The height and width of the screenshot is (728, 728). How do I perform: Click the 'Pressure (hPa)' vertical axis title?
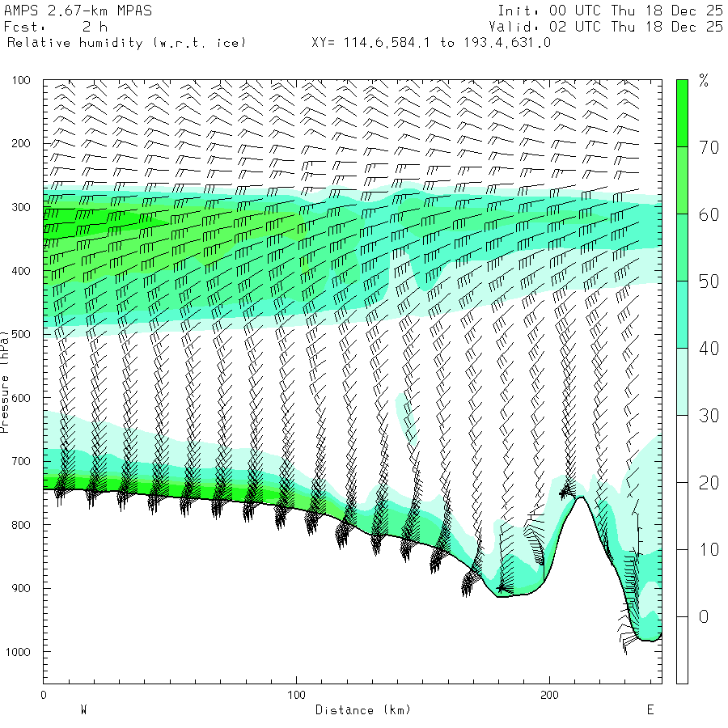[x=4, y=382]
